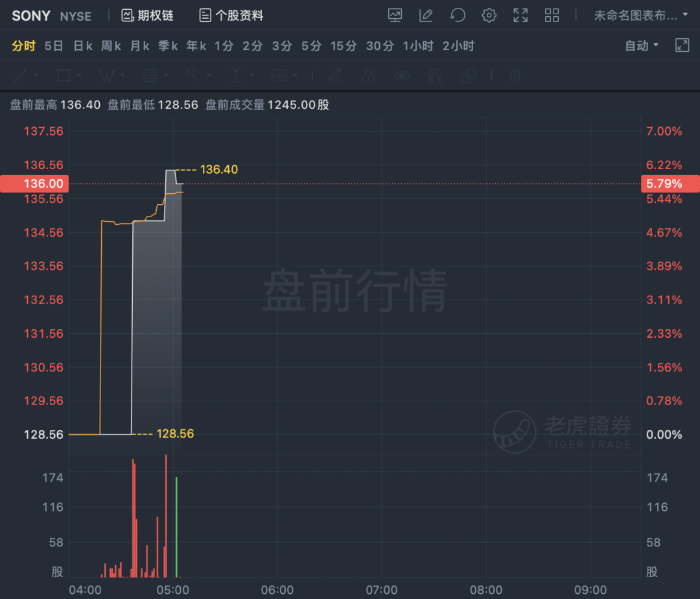Select the 分时 intraday tab
Image resolution: width=700 pixels, height=599 pixels.
click(24, 45)
